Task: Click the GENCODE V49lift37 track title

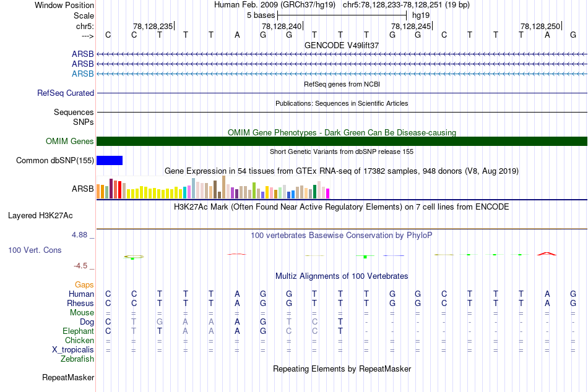Action: 342,45
